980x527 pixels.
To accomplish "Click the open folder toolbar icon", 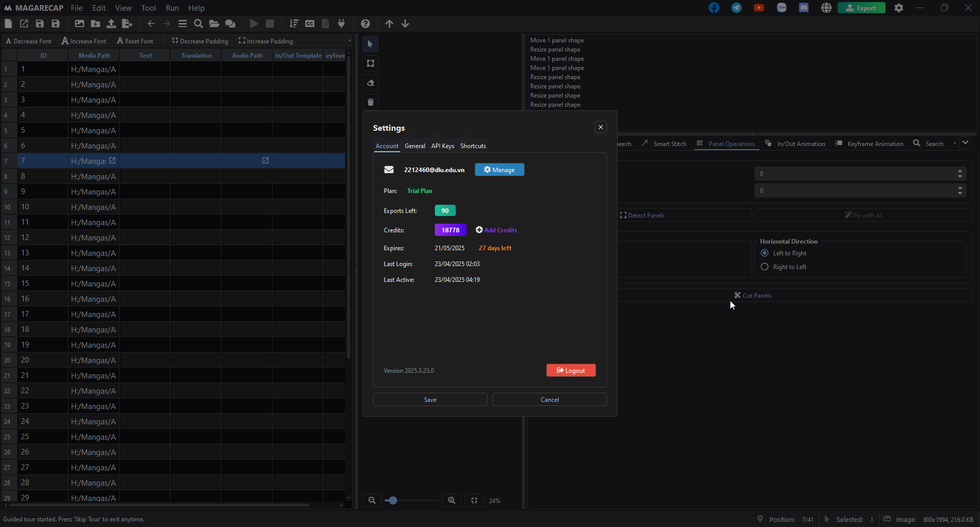I will tap(214, 23).
